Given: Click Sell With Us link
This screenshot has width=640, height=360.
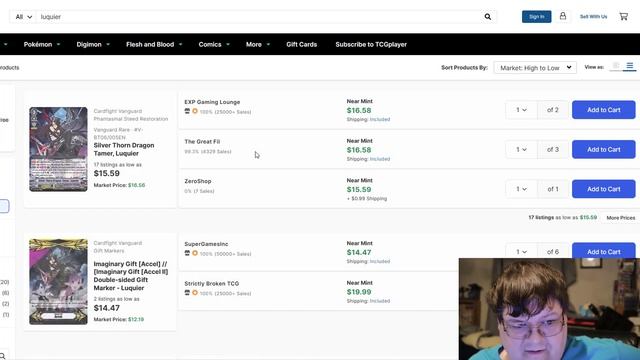Looking at the screenshot, I should (x=593, y=17).
